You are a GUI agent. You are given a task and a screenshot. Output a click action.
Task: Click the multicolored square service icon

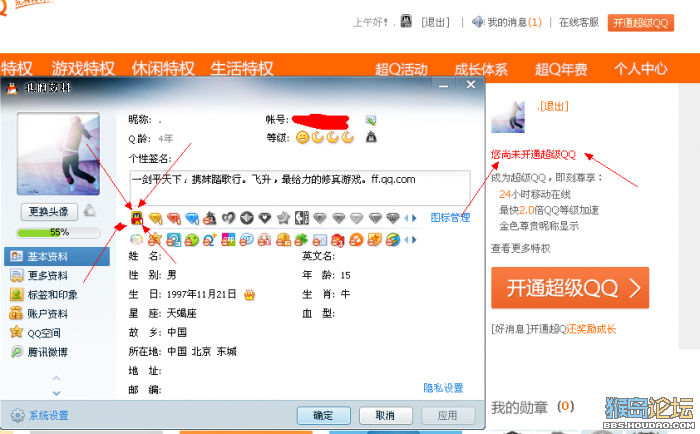click(x=228, y=240)
